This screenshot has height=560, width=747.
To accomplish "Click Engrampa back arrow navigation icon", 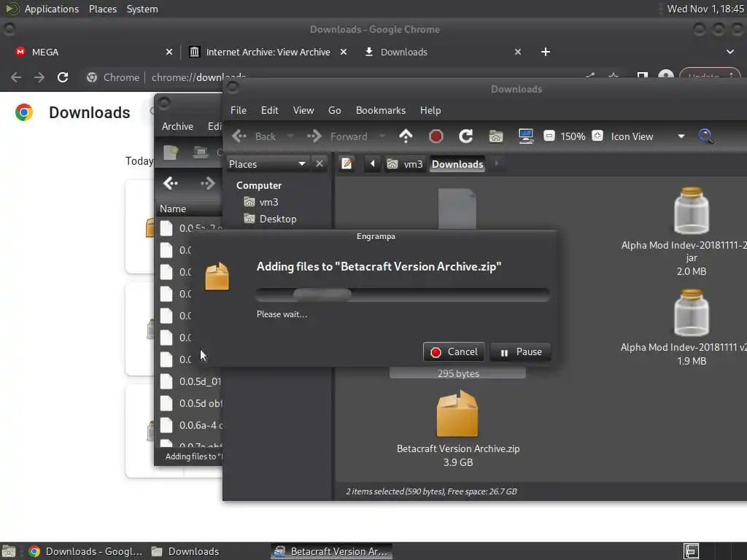I will click(170, 183).
